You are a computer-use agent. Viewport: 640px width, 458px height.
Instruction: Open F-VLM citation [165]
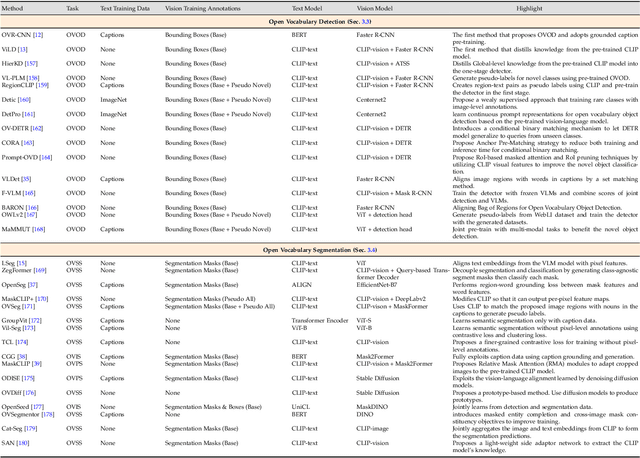coord(32,192)
